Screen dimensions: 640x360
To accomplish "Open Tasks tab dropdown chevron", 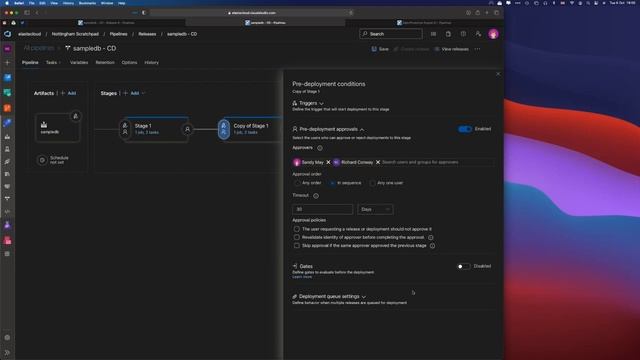I will tap(60, 62).
